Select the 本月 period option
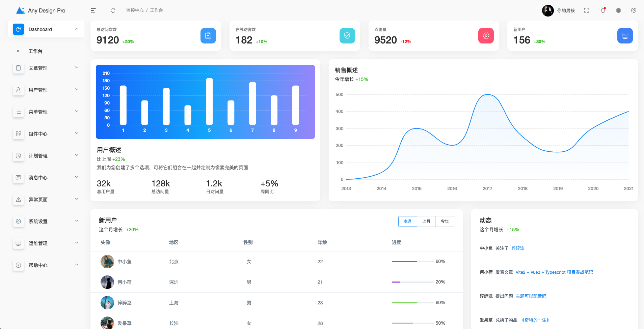The width and height of the screenshot is (644, 329). click(407, 221)
